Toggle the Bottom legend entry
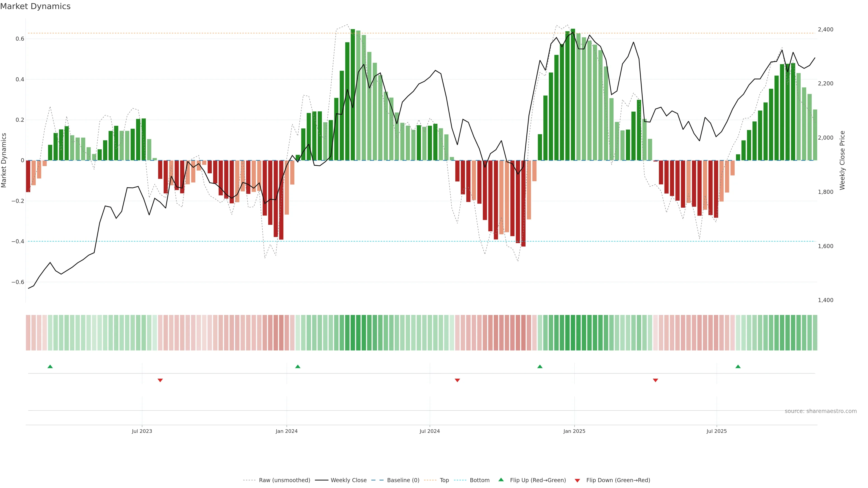Viewport: 868px width, 488px height. (479, 480)
